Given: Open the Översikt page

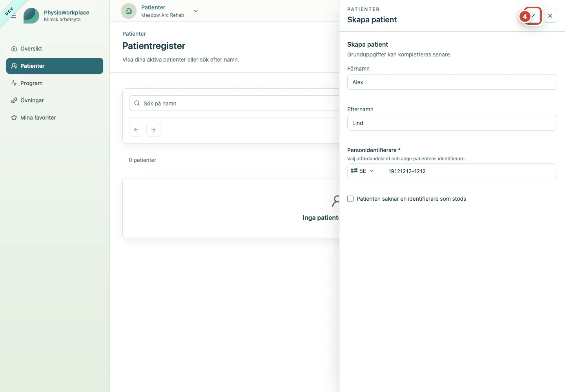Looking at the screenshot, I should [55, 49].
